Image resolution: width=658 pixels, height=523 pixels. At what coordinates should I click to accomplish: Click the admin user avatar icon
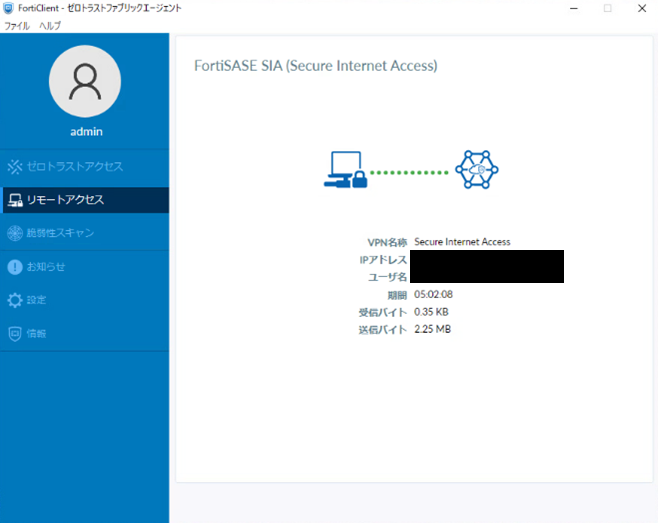point(85,81)
